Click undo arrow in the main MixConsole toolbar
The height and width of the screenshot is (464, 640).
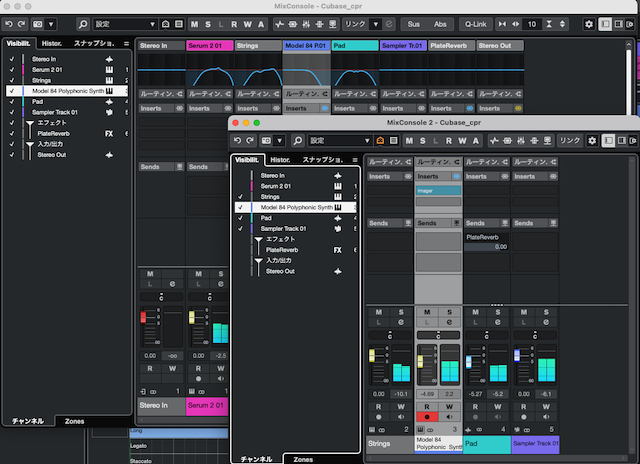[9, 23]
